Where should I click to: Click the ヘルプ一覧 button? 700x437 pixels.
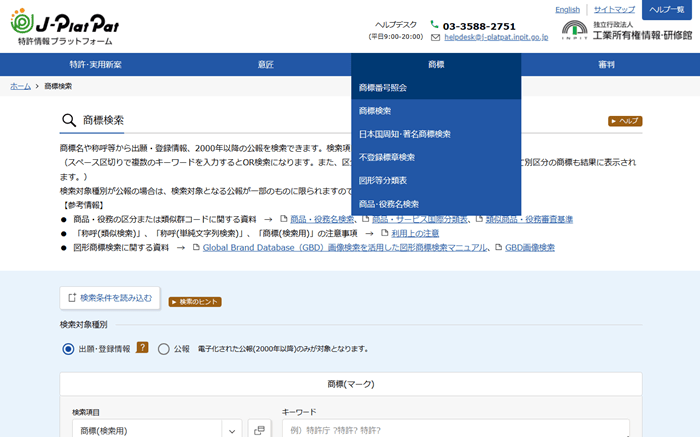click(667, 10)
